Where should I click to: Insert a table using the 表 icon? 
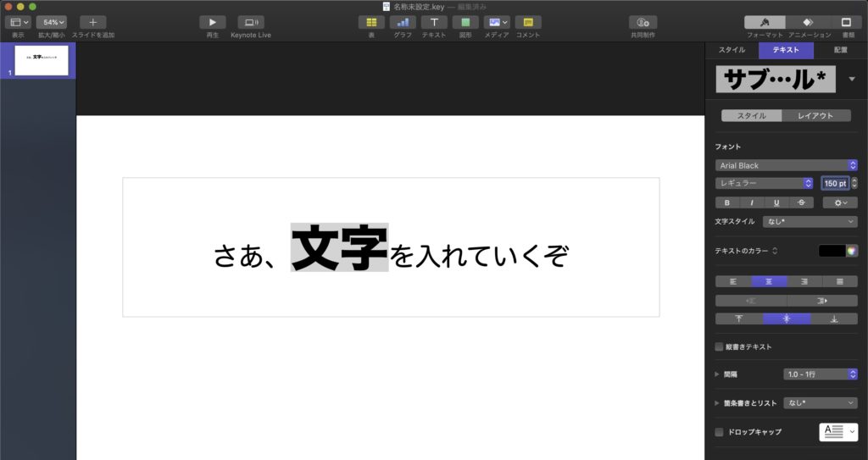(371, 22)
